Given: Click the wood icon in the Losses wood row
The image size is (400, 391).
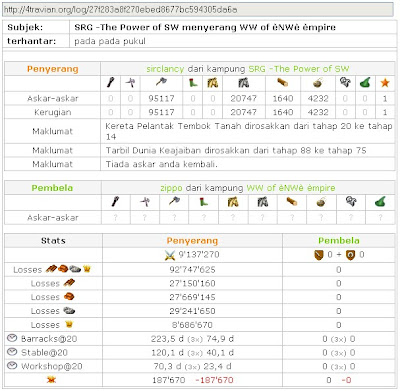Looking at the screenshot, I should click(69, 283).
